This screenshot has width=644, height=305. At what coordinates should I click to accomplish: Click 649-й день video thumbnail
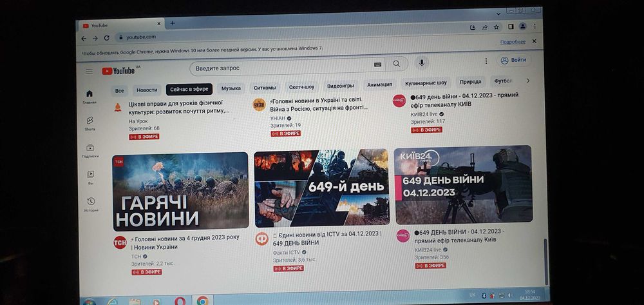tap(321, 188)
